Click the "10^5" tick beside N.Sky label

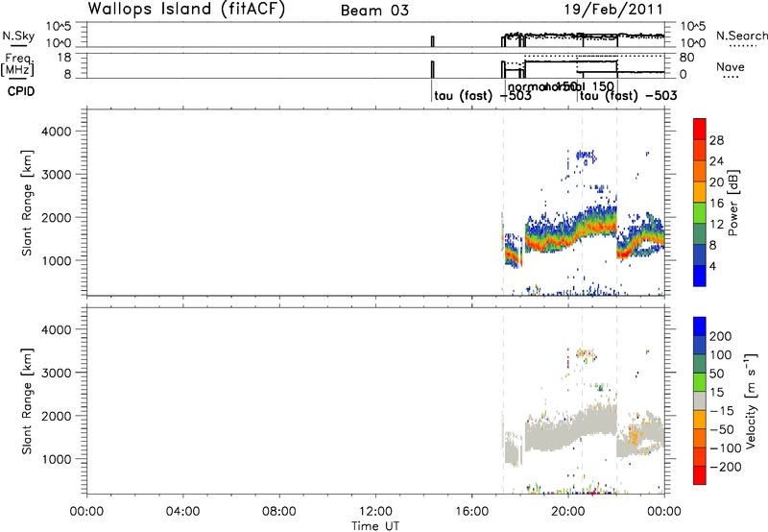coord(59,26)
